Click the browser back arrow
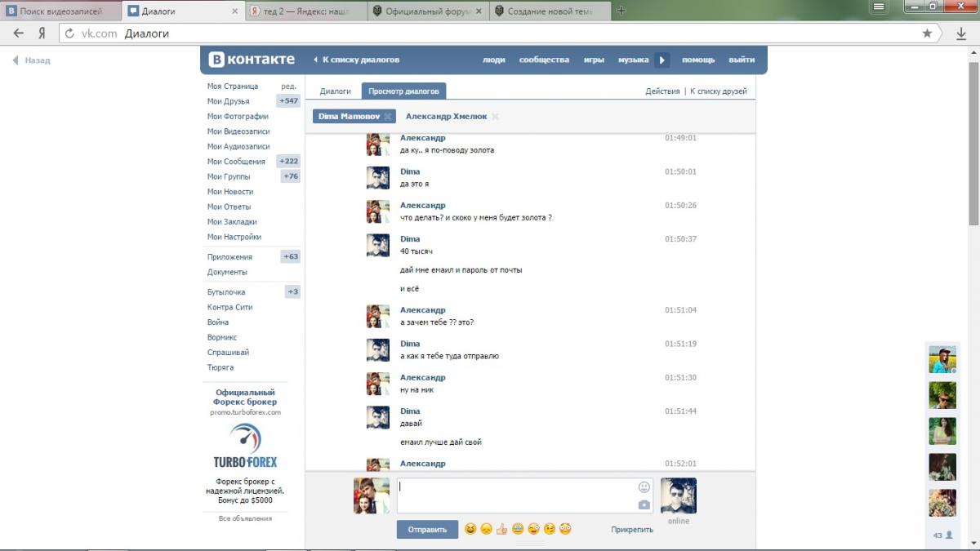Screen dimensions: 980x551 (x=19, y=33)
